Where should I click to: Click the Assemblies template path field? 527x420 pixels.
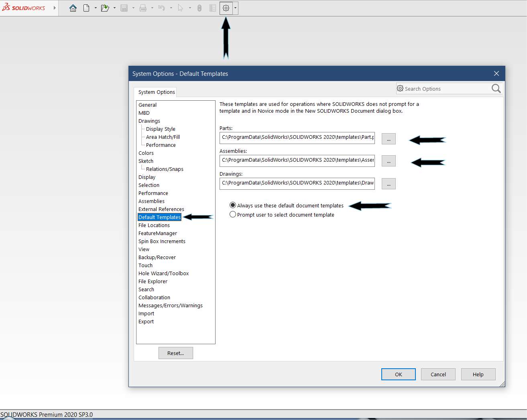coord(297,160)
